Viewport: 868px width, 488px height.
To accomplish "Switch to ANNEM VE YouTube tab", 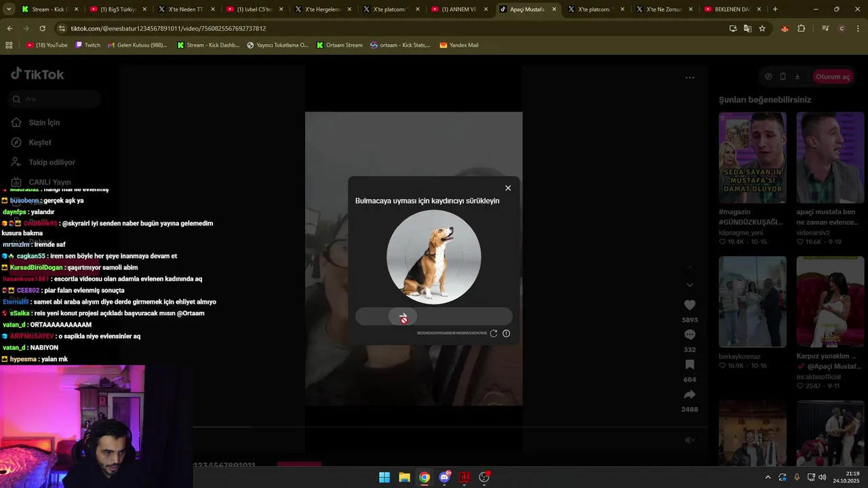I will 460,9.
